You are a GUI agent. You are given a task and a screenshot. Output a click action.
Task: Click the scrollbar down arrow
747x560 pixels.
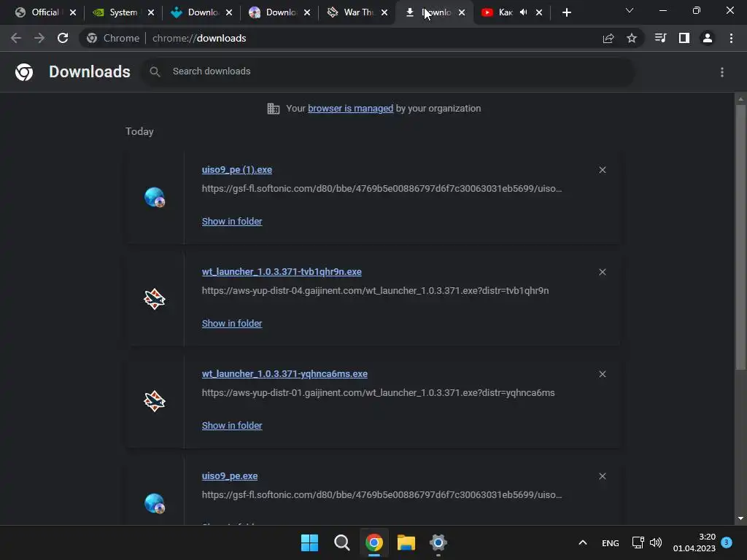click(x=740, y=518)
